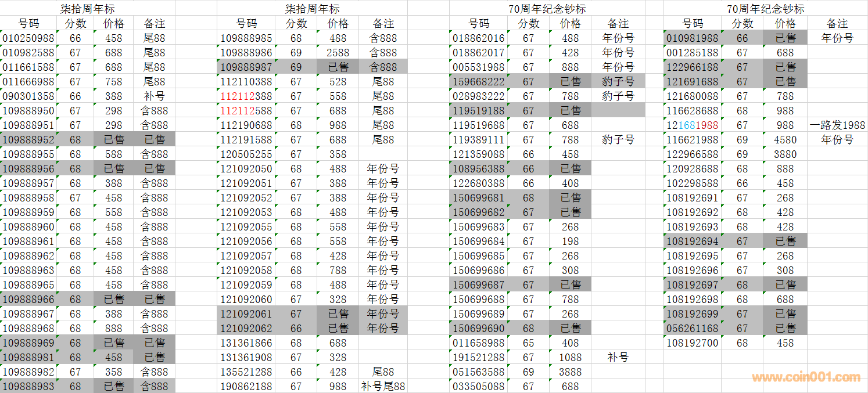868x393 pixels.
Task: Click the price cell showing 1088
Action: (570, 358)
